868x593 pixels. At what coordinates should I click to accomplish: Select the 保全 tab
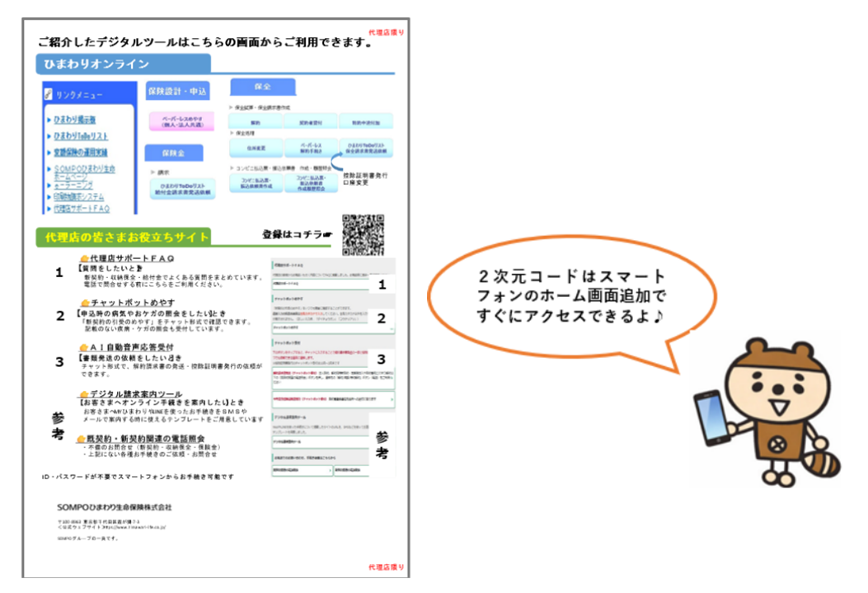262,87
